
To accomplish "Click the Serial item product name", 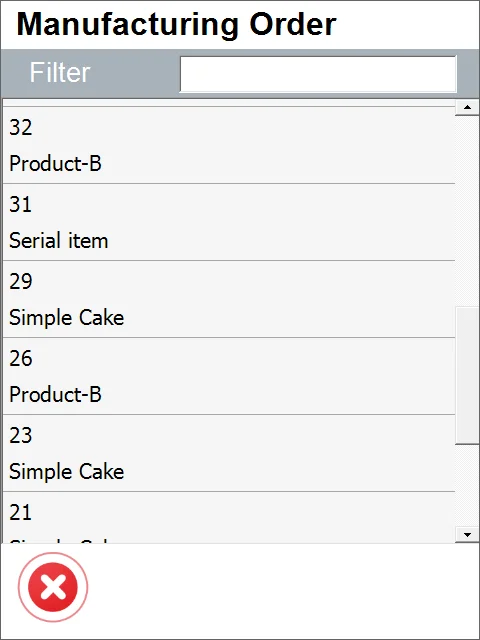I will (x=59, y=240).
